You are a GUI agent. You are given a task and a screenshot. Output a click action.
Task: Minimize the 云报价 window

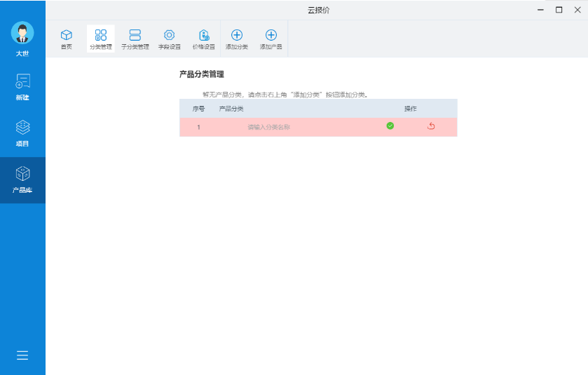coord(540,10)
